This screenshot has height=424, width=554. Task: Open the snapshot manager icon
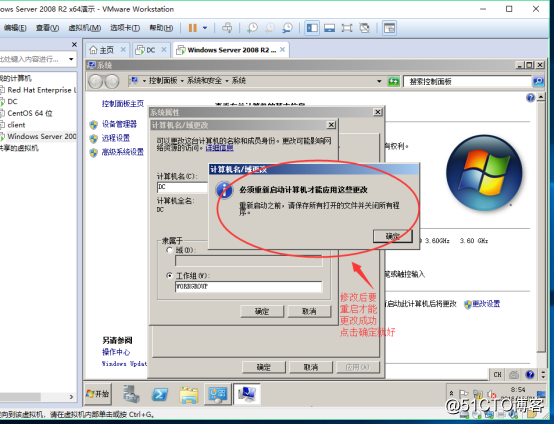click(288, 28)
